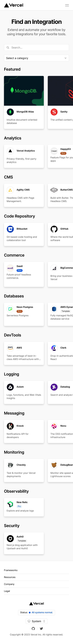Open the Vercel Analytics integration title

pyautogui.click(x=26, y=151)
